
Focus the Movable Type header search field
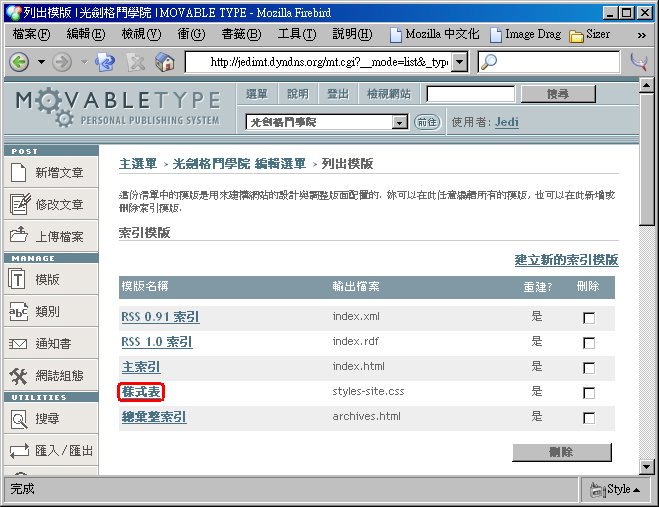click(x=471, y=94)
